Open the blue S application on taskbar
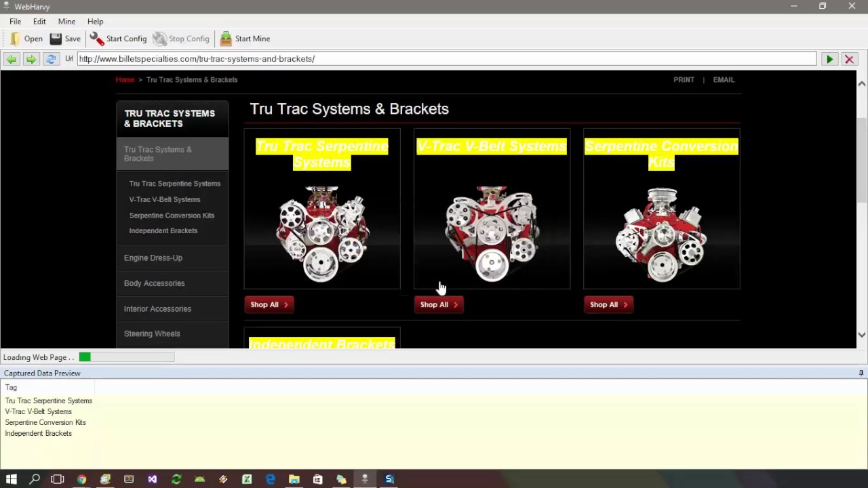 click(x=389, y=479)
